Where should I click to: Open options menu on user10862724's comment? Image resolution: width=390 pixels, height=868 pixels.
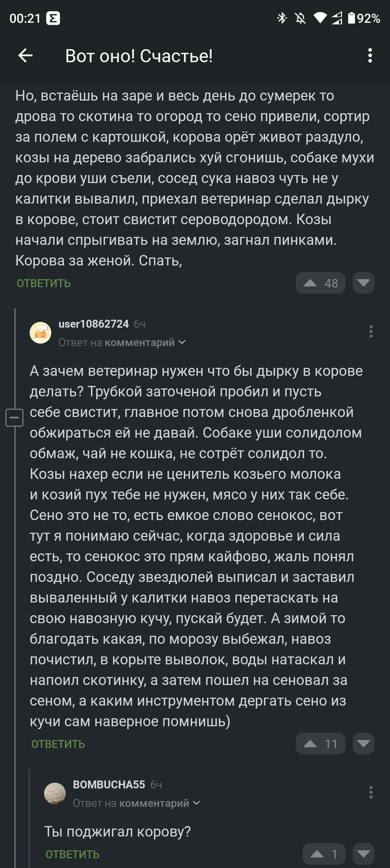click(370, 331)
